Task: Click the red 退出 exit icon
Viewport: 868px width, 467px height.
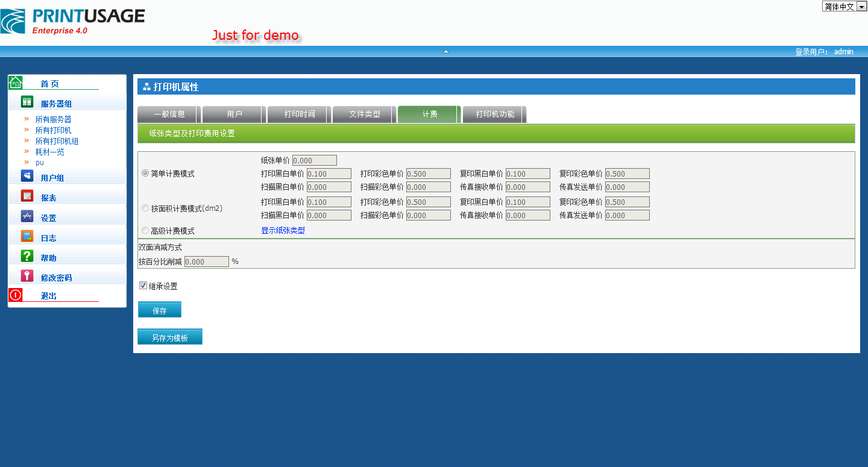Action: point(16,295)
